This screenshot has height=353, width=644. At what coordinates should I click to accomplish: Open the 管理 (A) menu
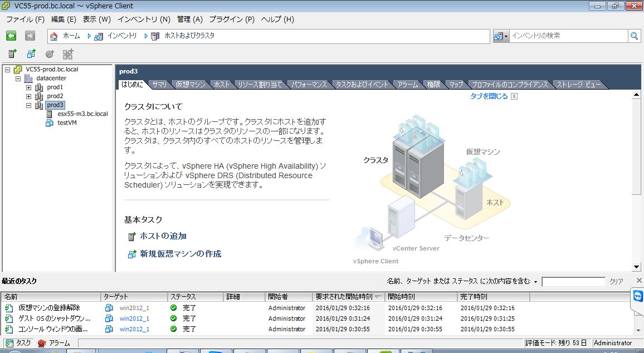[x=190, y=19]
